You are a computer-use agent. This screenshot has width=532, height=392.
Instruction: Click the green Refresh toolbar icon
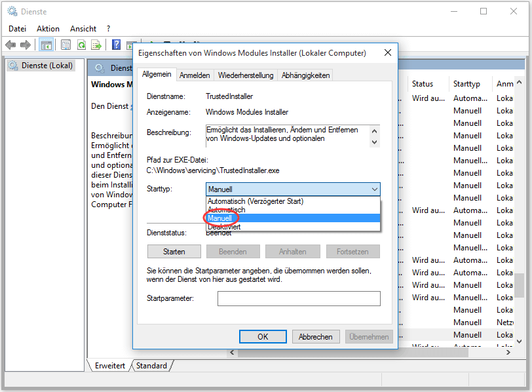coord(81,45)
